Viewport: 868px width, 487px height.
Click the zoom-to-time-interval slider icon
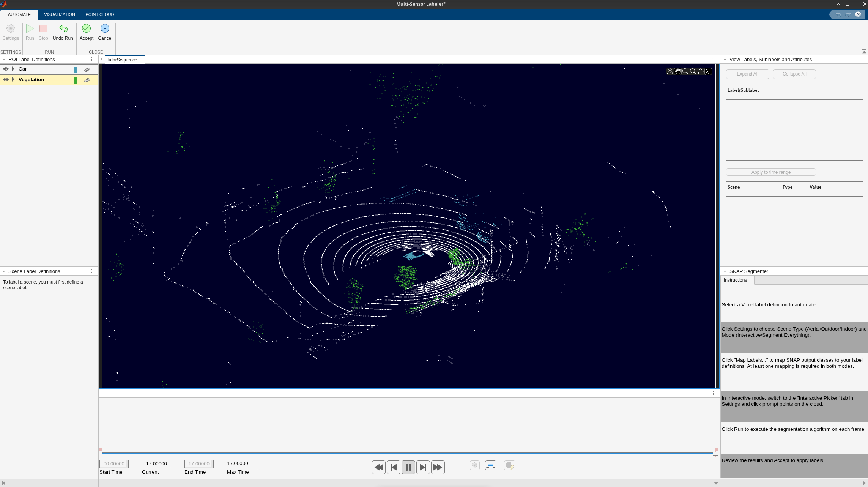point(491,465)
